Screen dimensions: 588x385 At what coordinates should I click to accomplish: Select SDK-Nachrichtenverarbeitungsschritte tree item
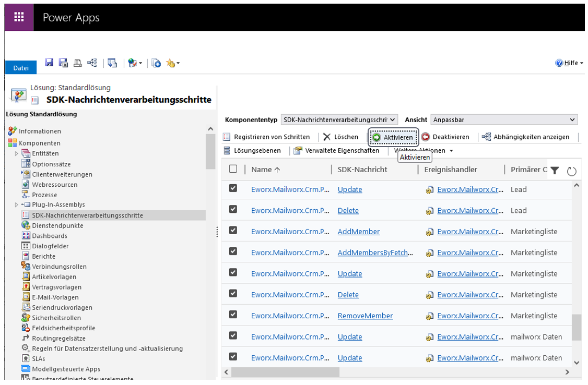113,215
